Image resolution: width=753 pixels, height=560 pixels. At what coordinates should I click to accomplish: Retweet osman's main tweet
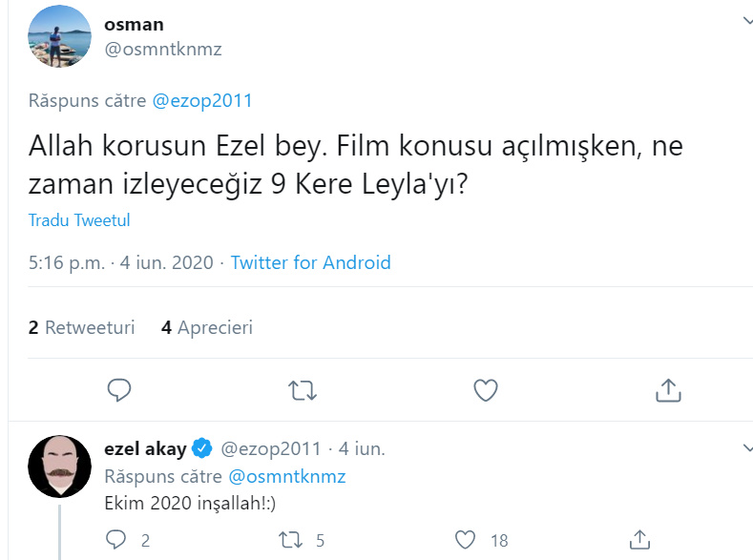(303, 389)
